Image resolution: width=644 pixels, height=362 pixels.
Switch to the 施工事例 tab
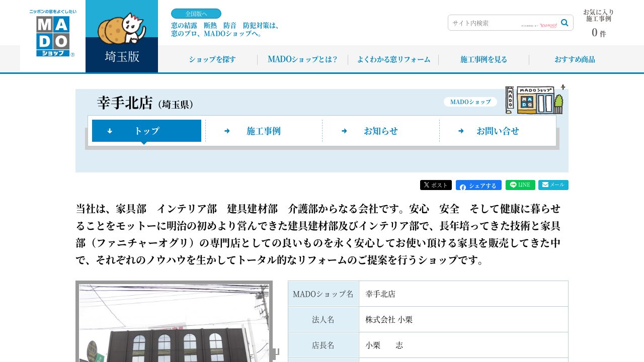[264, 131]
